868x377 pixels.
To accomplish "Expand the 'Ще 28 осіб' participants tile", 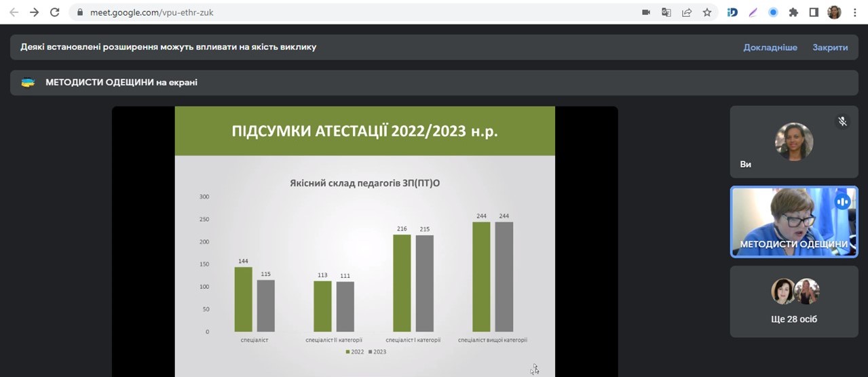I will click(x=794, y=301).
